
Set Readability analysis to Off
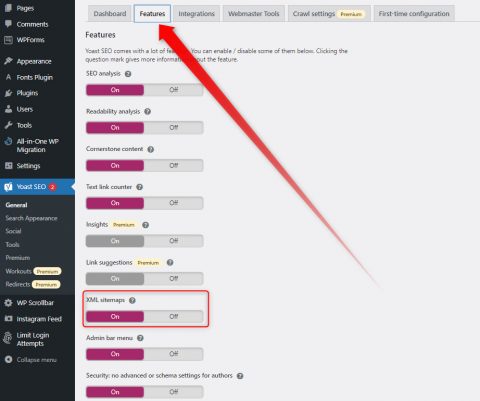[x=173, y=128]
